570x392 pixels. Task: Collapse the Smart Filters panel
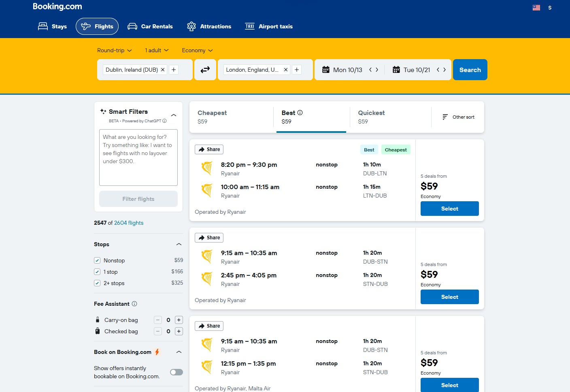coord(174,115)
